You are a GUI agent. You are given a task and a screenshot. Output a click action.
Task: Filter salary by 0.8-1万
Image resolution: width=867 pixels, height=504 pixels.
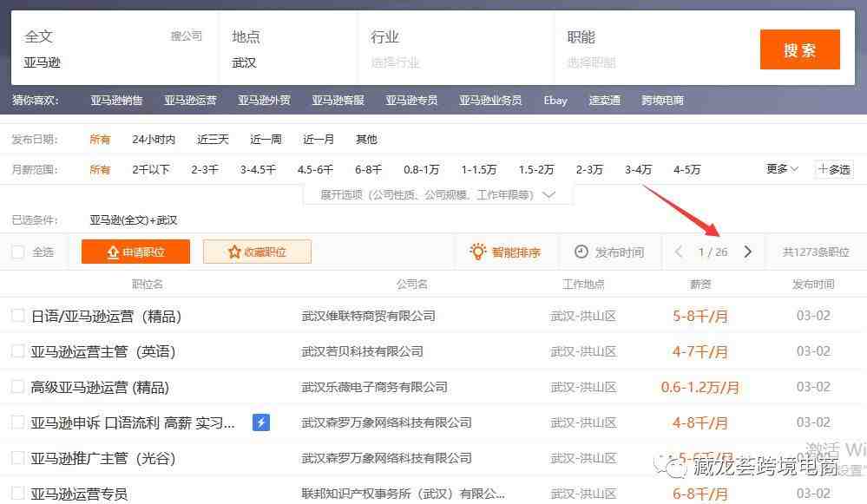click(421, 170)
